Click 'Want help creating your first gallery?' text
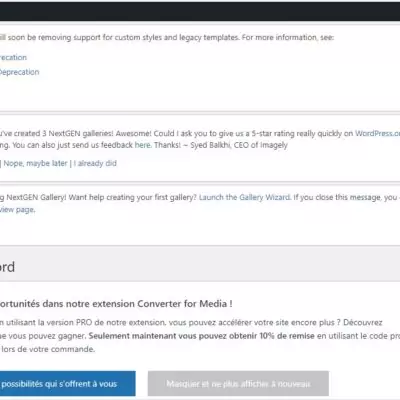 133,197
